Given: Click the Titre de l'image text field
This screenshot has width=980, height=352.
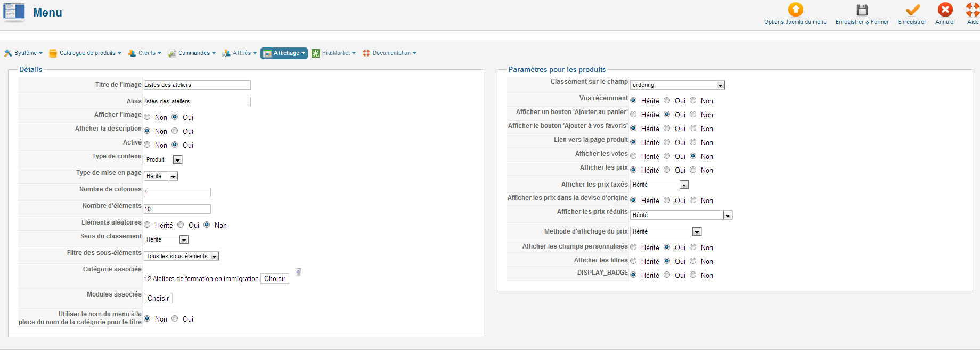Looking at the screenshot, I should tap(197, 85).
